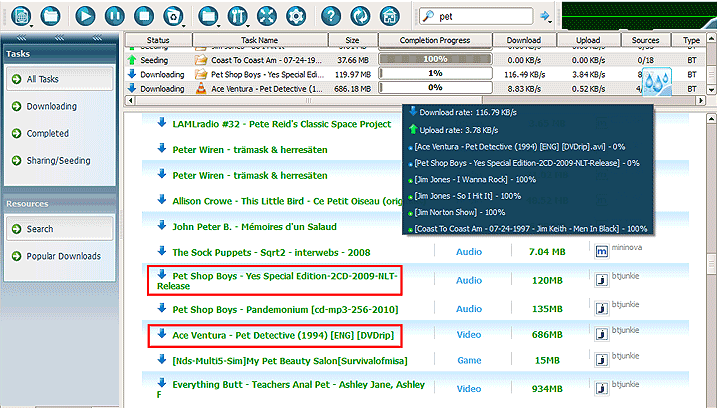This screenshot has height=408, width=717.
Task: Start the selected task with the play icon
Action: [x=85, y=16]
